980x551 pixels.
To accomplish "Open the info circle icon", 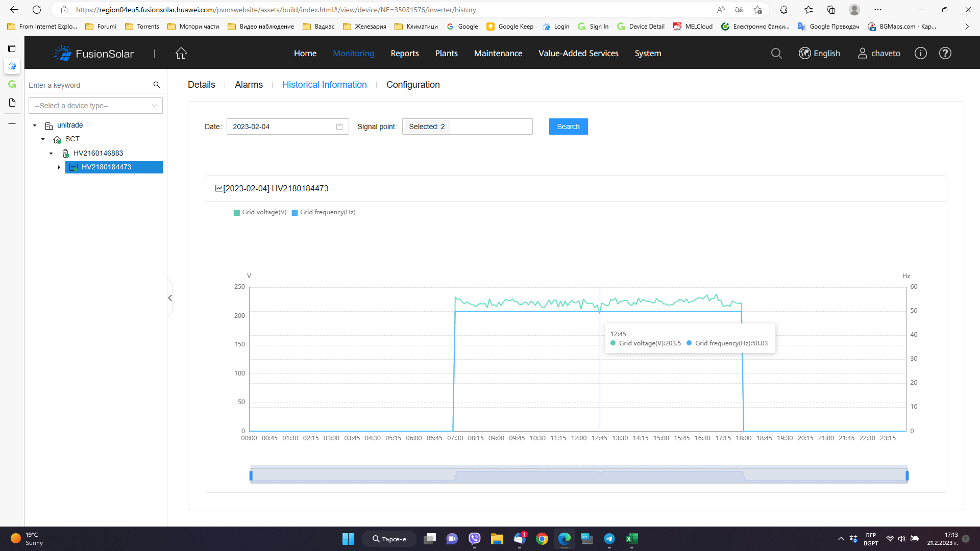I will (x=920, y=53).
